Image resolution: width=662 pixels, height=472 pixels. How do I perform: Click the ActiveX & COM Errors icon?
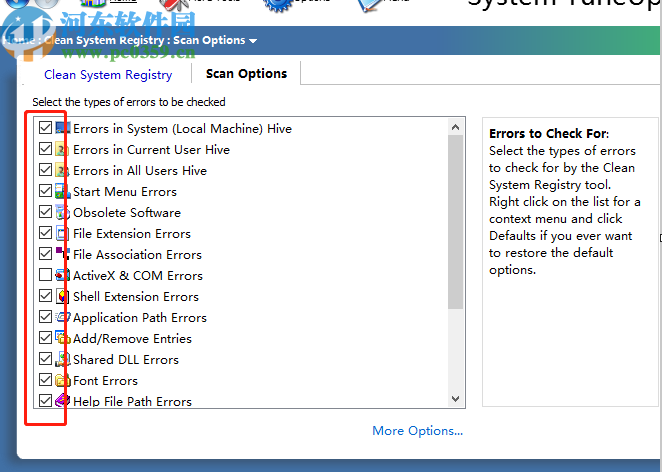(62, 275)
